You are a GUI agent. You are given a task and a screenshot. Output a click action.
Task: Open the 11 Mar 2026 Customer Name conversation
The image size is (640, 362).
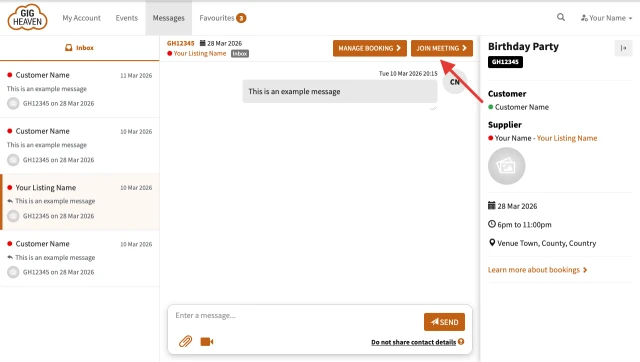(80, 89)
